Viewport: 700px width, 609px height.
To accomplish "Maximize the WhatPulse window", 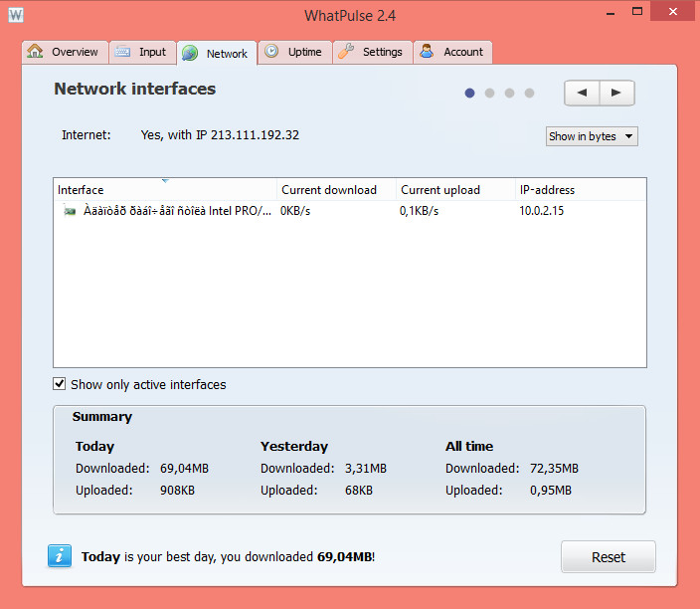I will (637, 12).
